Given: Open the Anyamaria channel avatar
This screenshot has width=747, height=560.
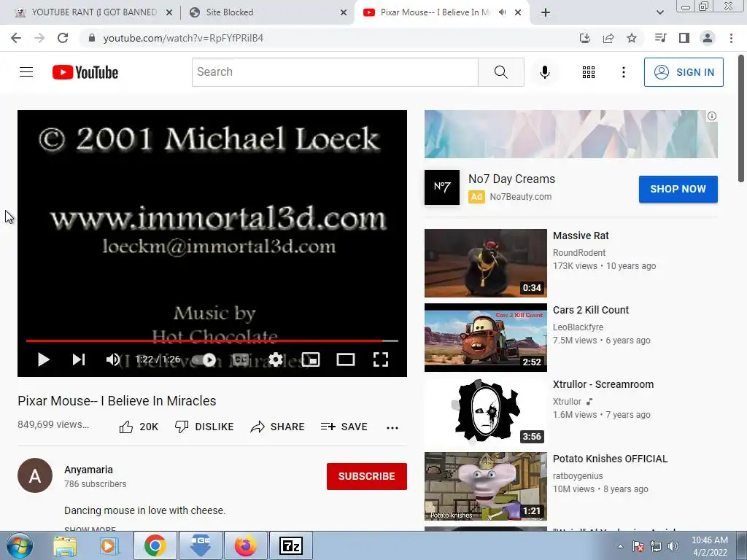Looking at the screenshot, I should tap(35, 475).
